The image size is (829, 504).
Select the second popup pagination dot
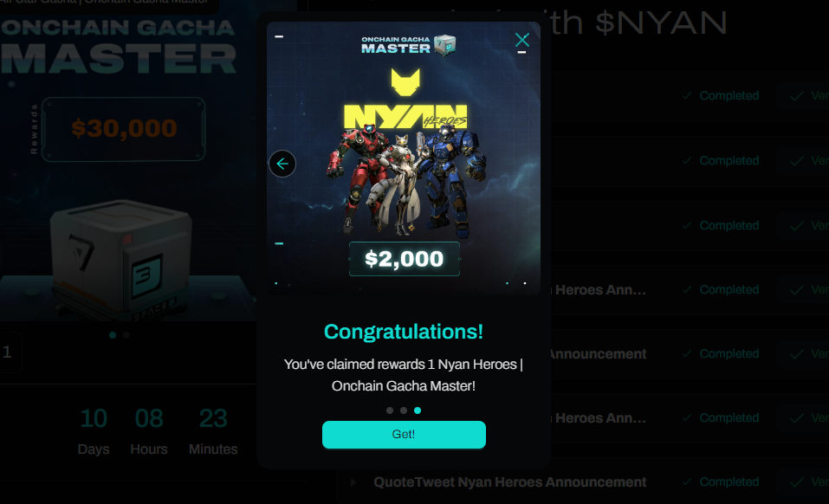[x=404, y=410]
